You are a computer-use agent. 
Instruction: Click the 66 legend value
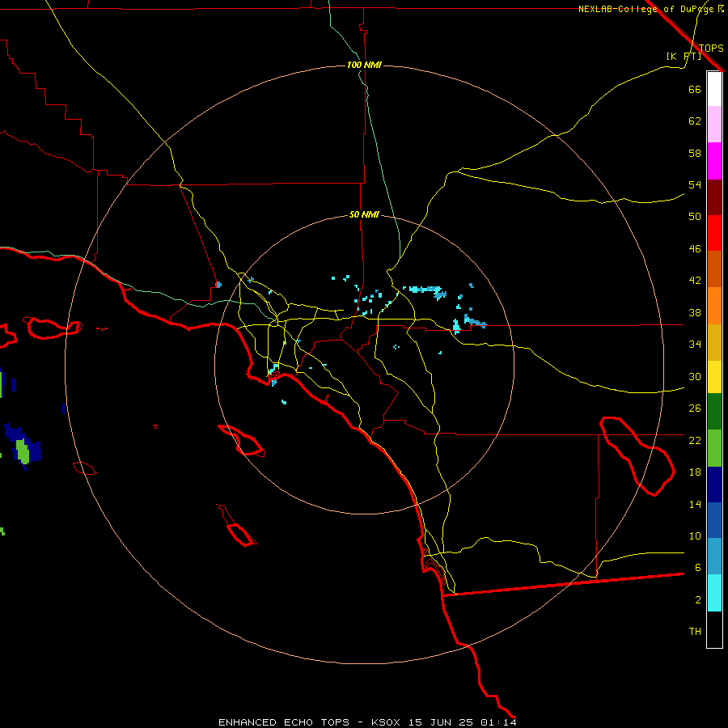(695, 89)
